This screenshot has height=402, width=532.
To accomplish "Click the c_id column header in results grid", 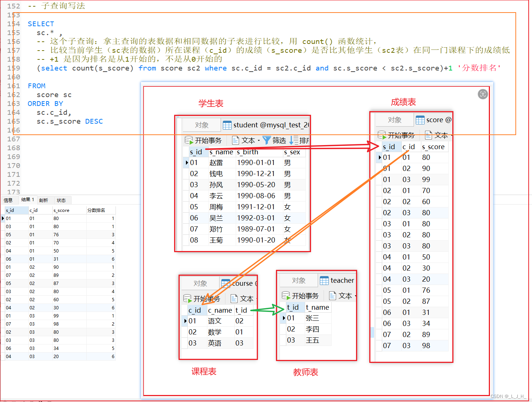I will pyautogui.click(x=40, y=210).
